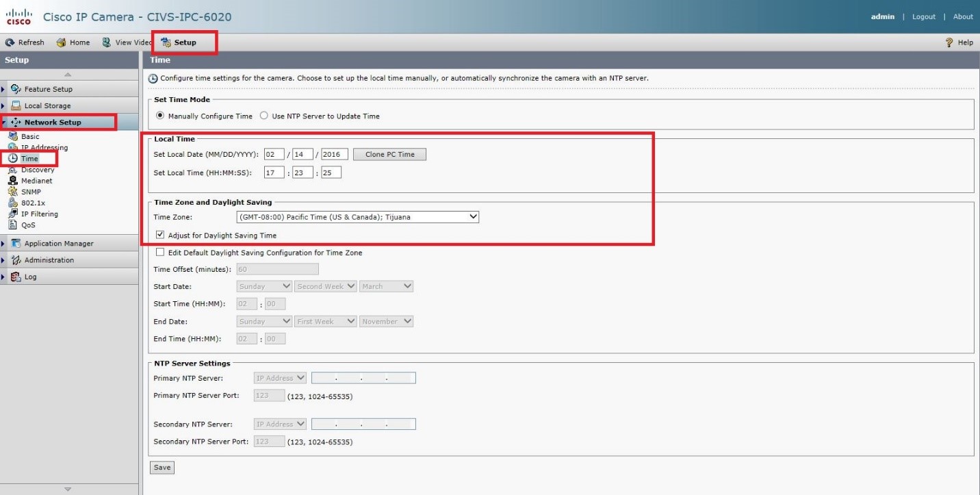
Task: Click the Home icon in toolbar
Action: (x=61, y=42)
